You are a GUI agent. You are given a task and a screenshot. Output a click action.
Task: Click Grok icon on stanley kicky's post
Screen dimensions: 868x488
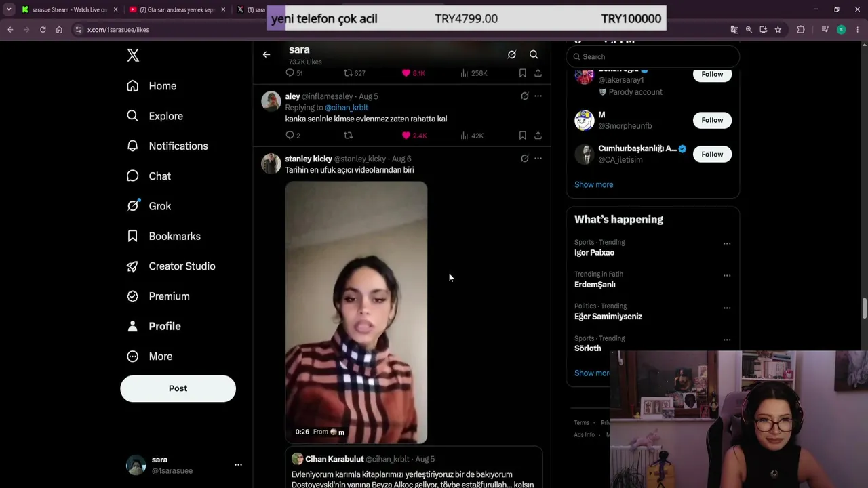tap(524, 159)
